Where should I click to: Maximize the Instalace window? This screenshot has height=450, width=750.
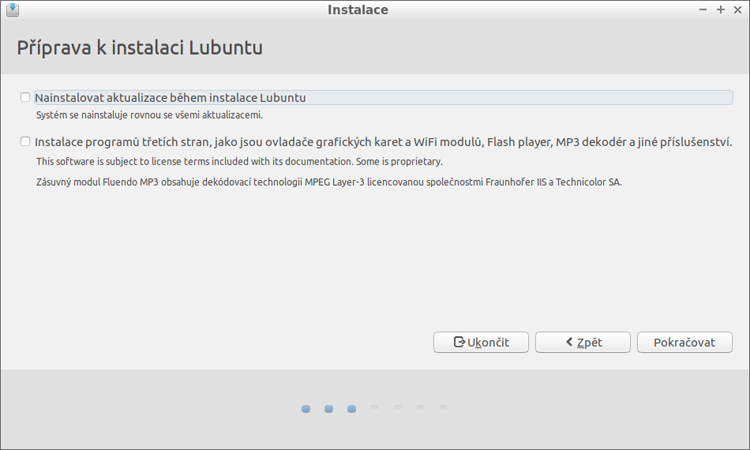720,10
